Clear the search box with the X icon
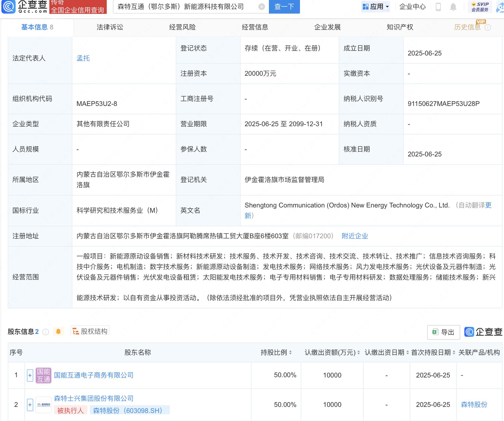Screen dimensions: 504x421 (x=261, y=7)
